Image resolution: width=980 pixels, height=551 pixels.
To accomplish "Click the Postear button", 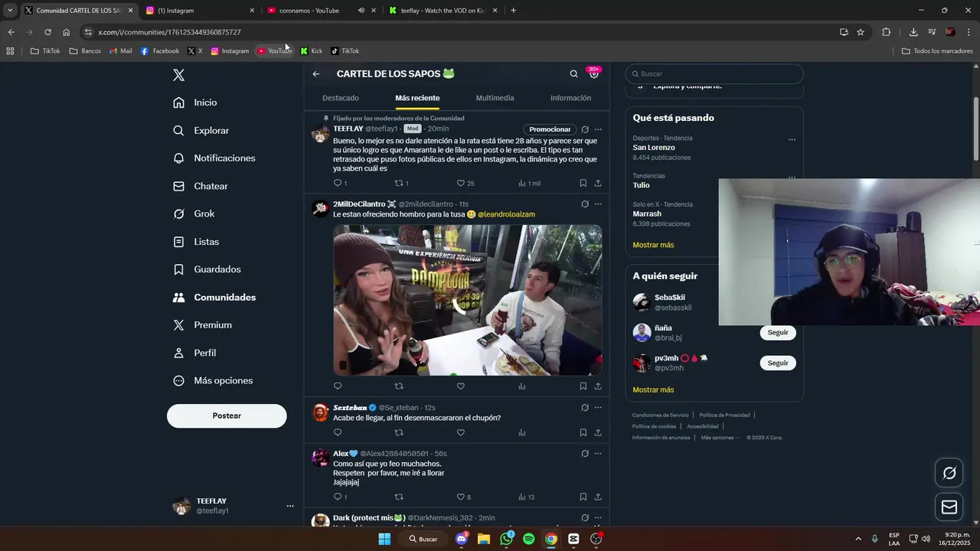I will pyautogui.click(x=227, y=416).
